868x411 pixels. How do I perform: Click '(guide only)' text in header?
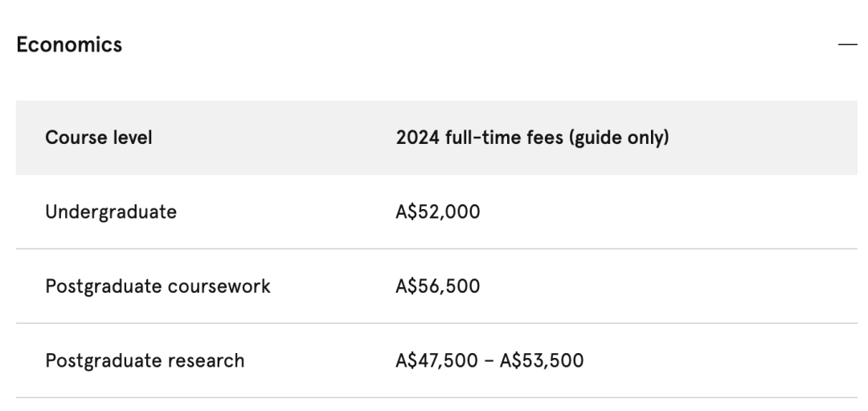(x=619, y=138)
